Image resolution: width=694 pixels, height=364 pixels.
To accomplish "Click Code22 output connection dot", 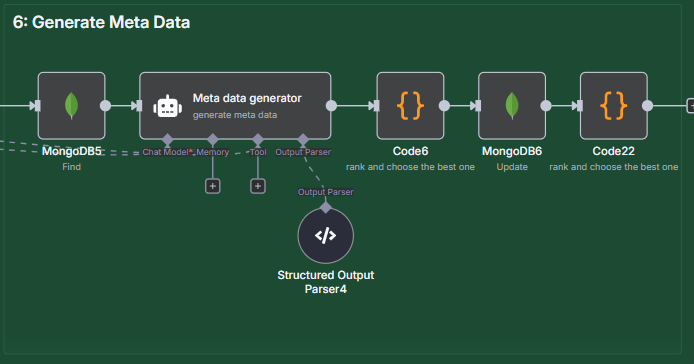I will [x=647, y=106].
